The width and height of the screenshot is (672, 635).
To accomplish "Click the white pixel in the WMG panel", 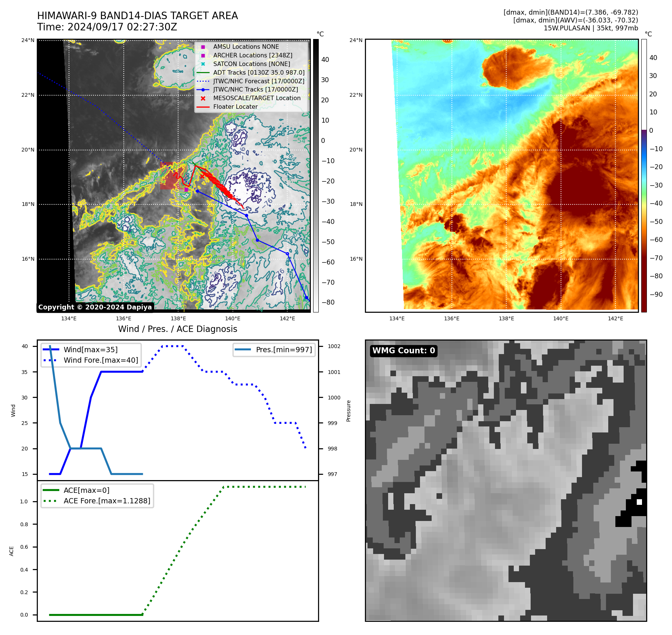I will click(x=639, y=502).
